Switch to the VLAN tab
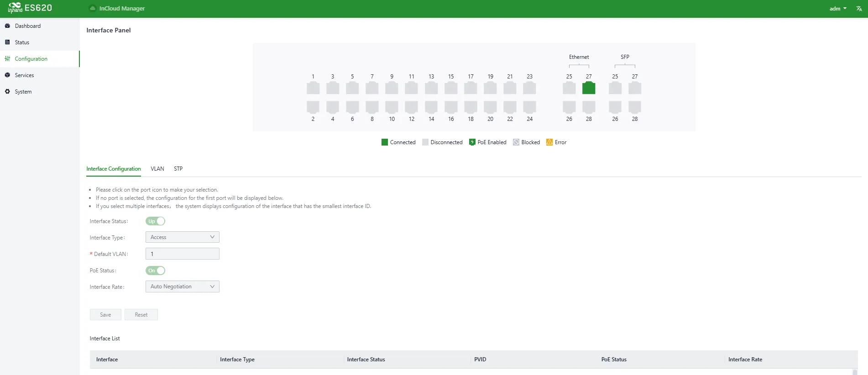This screenshot has height=375, width=868. coord(157,169)
